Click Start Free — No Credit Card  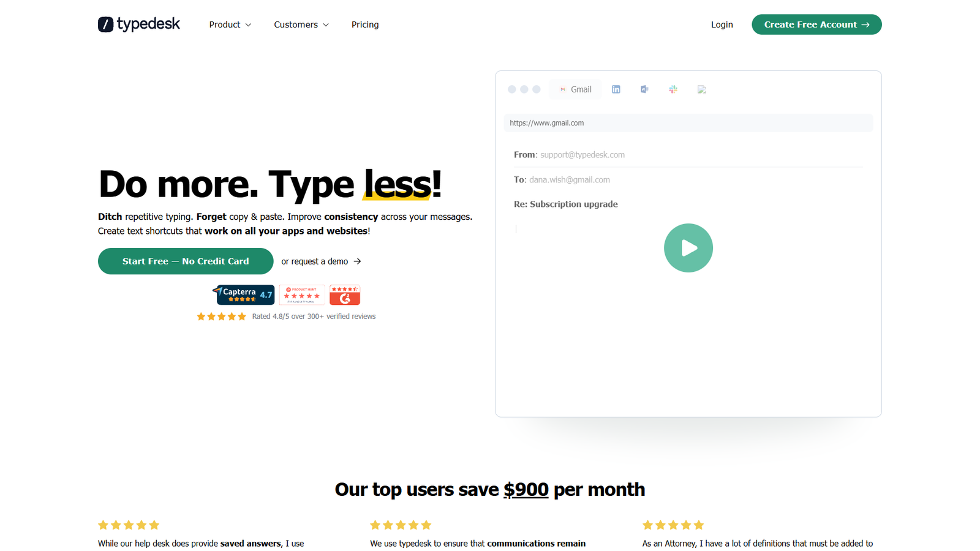pos(186,261)
